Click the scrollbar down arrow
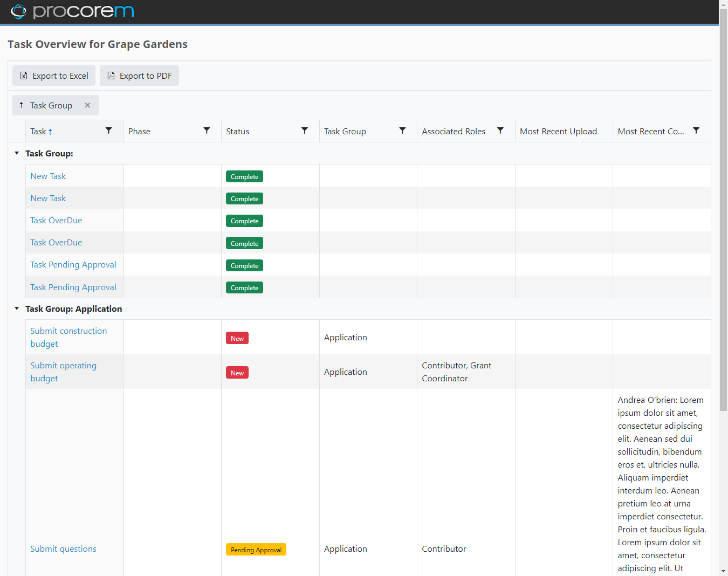This screenshot has height=576, width=728. point(724,571)
